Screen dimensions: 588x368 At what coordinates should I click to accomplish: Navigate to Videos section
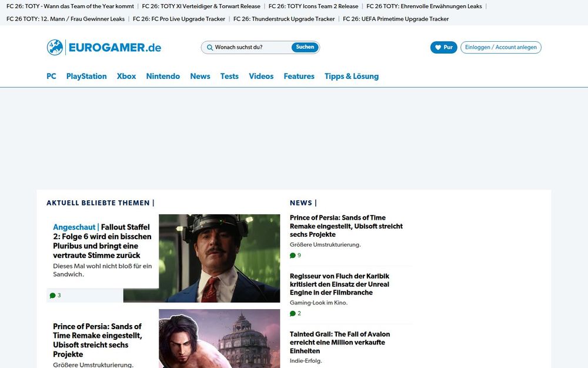tap(261, 76)
